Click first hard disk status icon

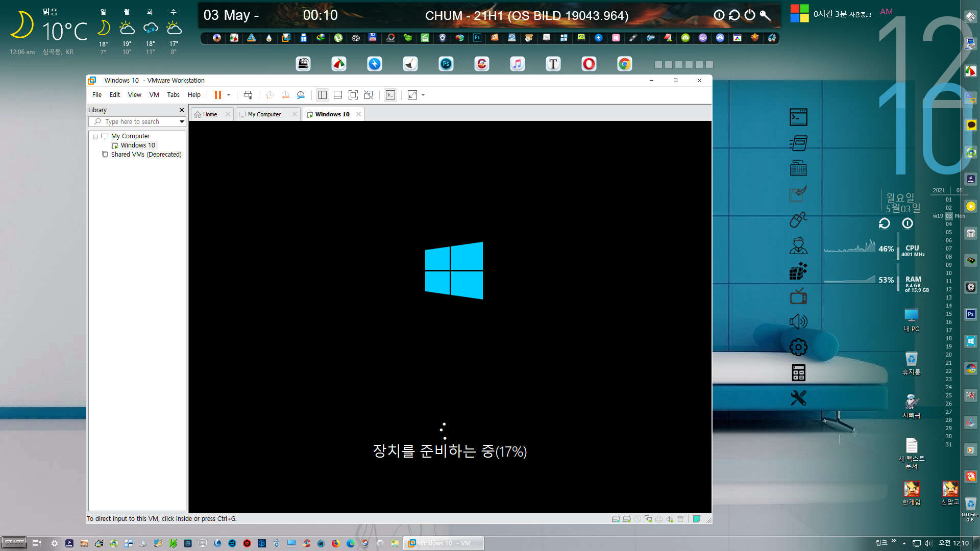tap(616, 519)
